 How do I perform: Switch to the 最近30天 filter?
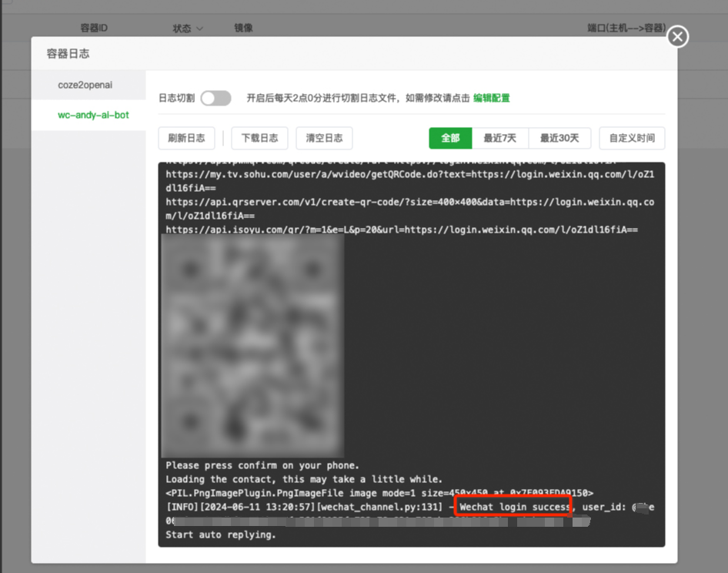[559, 138]
